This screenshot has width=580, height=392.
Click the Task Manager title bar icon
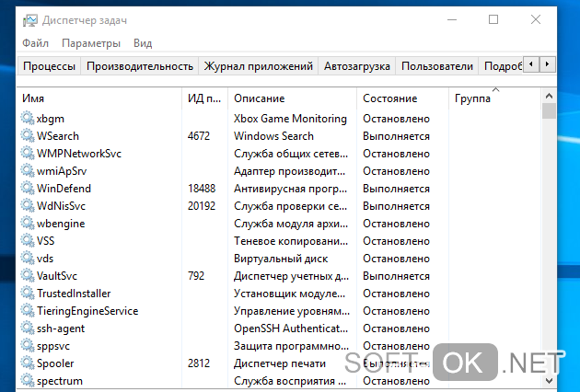[30, 20]
